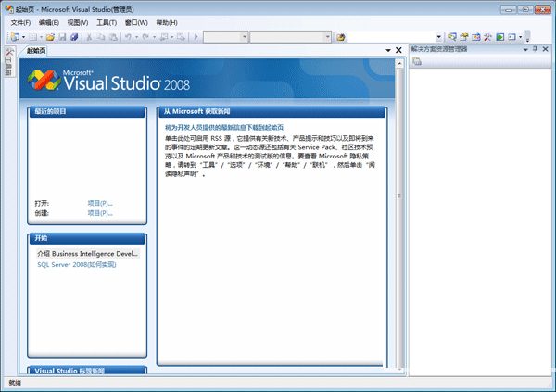Click the 最近的项目 panel header
Image resolution: width=556 pixels, height=392 pixels.
pyautogui.click(x=87, y=112)
